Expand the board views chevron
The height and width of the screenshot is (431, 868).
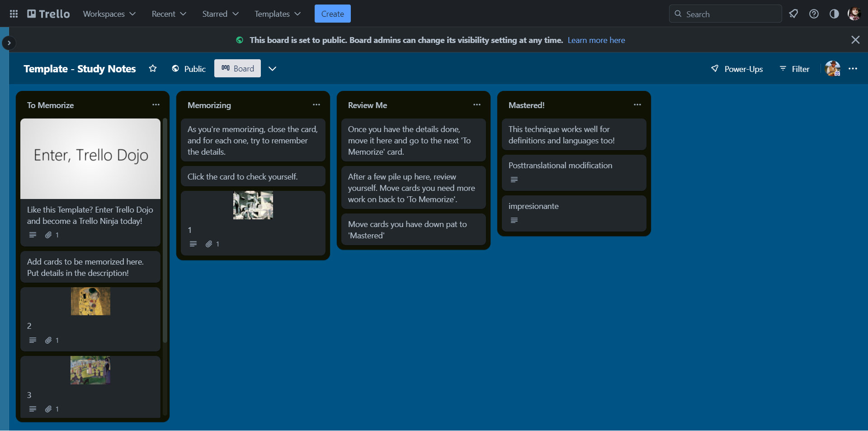pos(272,69)
